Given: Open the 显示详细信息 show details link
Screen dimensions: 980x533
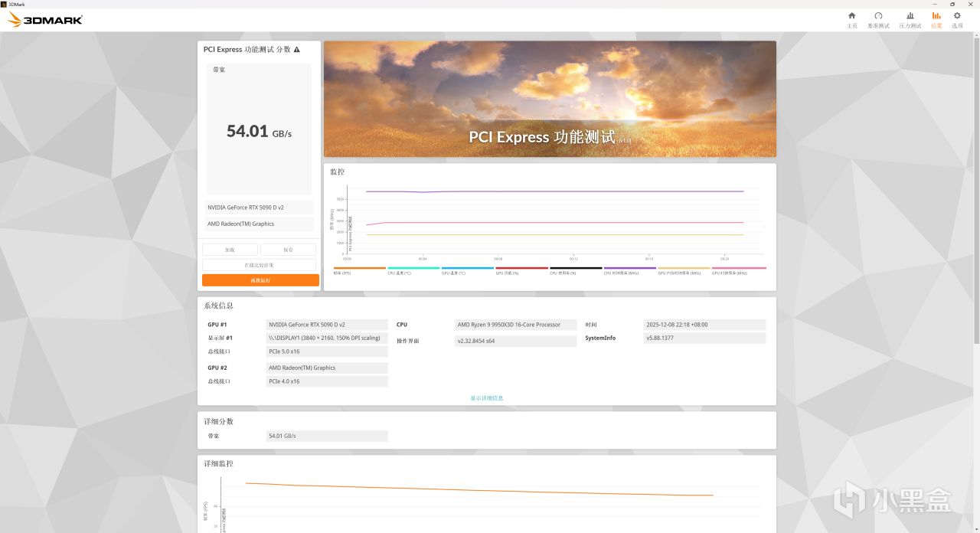Looking at the screenshot, I should coord(487,398).
